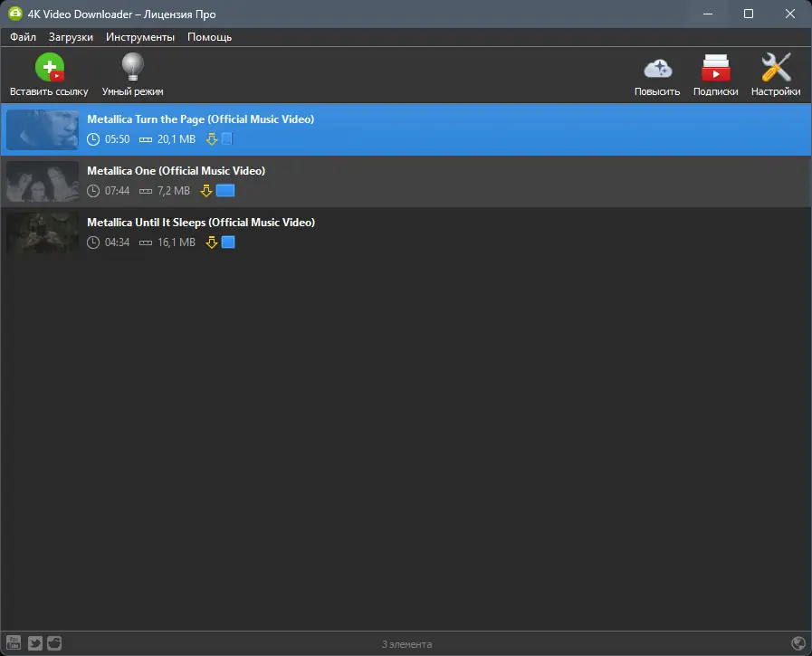
Task: Click size icon beside 20,1 MB
Action: [x=146, y=139]
